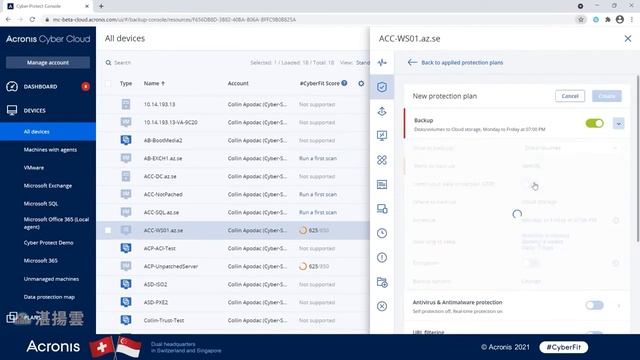Image resolution: width=640 pixels, height=360 pixels.
Task: Expand the Antivirus & Antimalware section arrow
Action: [619, 305]
